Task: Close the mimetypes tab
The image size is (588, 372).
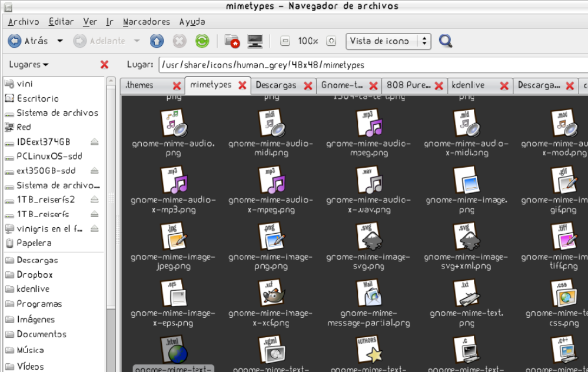Action: [242, 85]
